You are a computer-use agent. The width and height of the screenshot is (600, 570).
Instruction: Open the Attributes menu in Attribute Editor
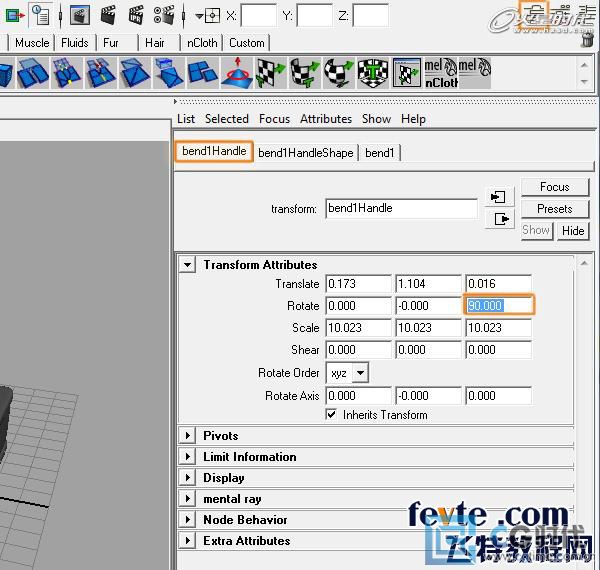coord(326,119)
